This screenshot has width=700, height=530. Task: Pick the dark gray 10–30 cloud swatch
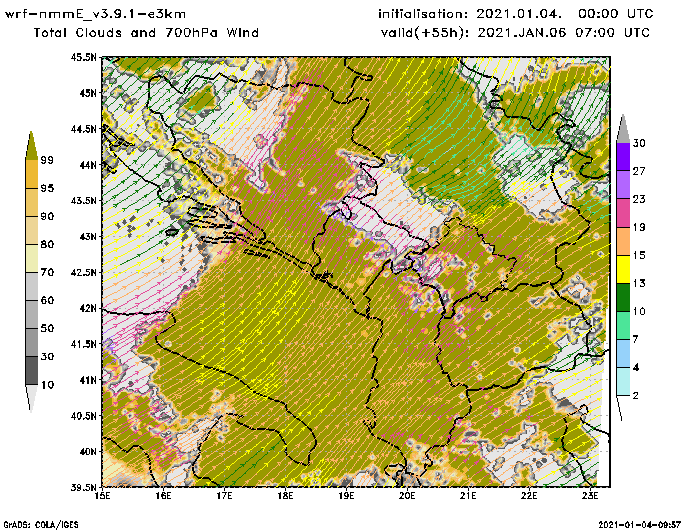click(x=31, y=371)
